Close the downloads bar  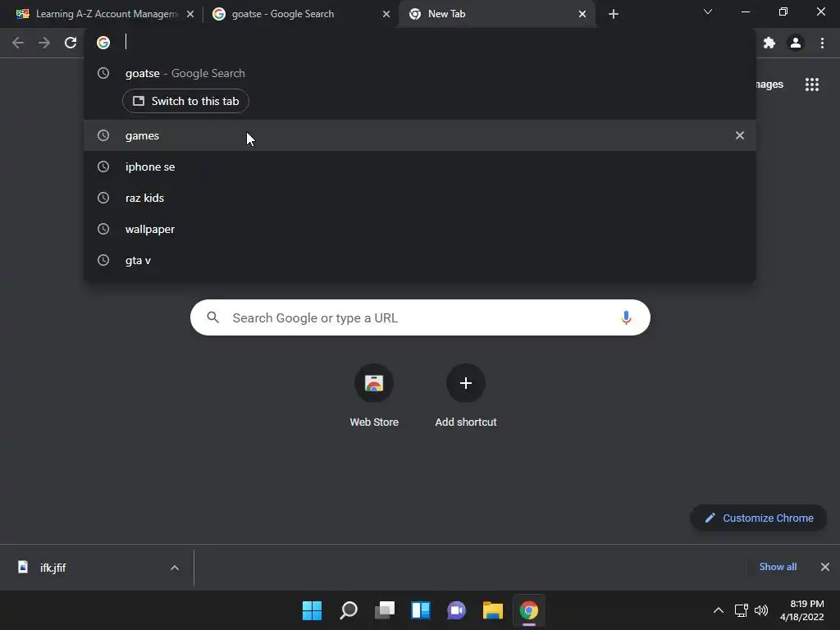point(825,567)
